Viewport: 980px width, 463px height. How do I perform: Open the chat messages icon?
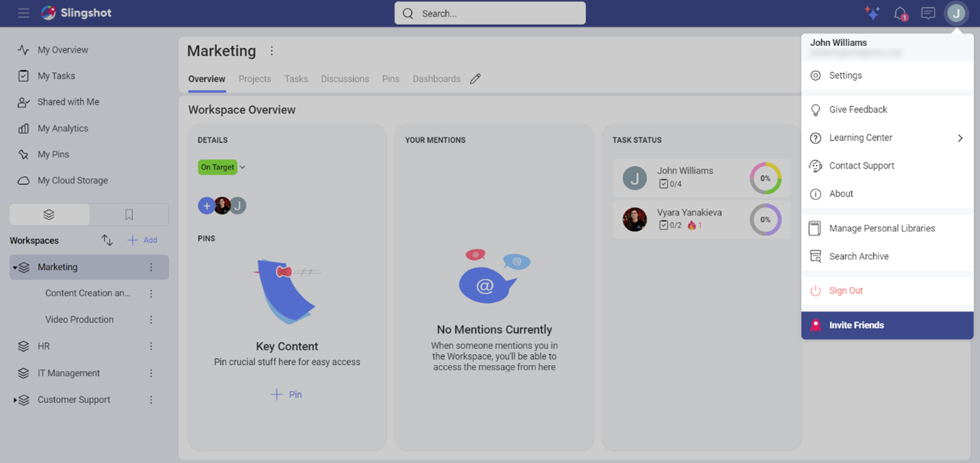(928, 13)
